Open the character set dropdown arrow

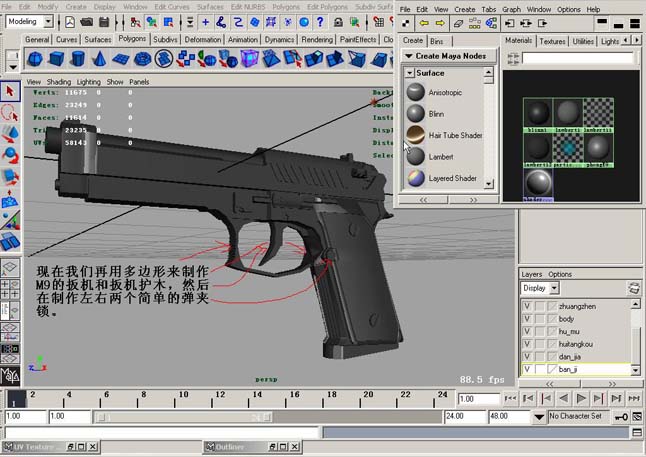tap(538, 417)
